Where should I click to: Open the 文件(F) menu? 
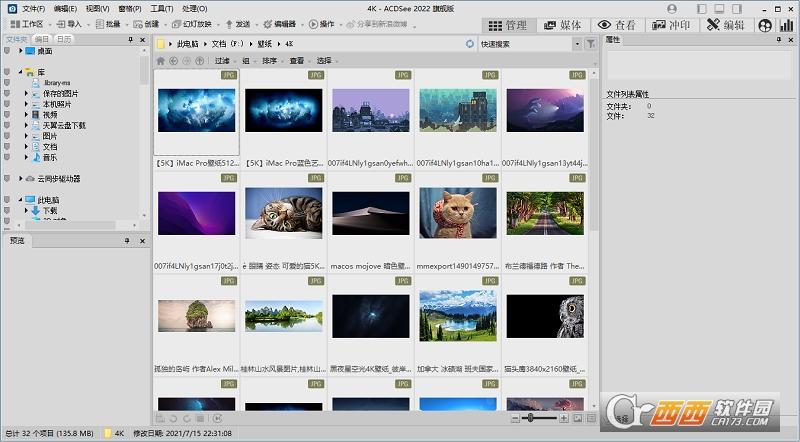pos(34,9)
